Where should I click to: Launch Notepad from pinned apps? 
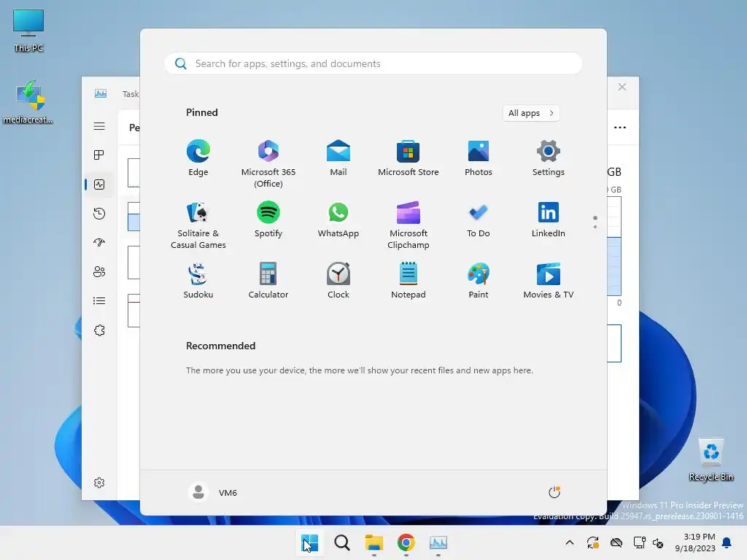coord(409,281)
